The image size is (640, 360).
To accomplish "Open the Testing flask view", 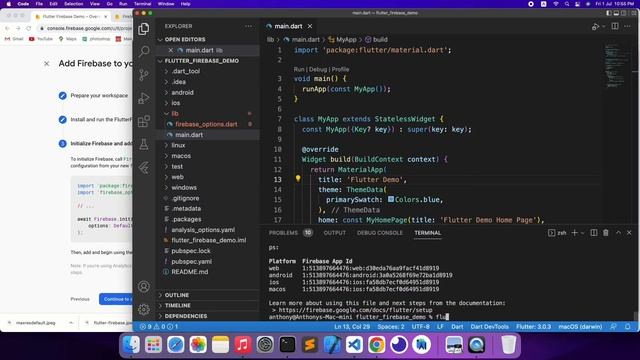I will pos(144,144).
